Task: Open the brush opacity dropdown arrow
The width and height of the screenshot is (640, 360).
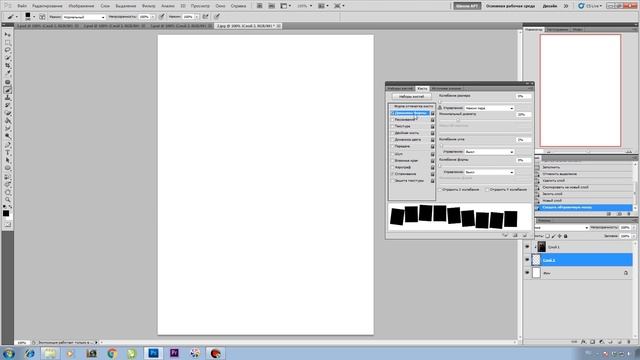Action: tap(153, 17)
